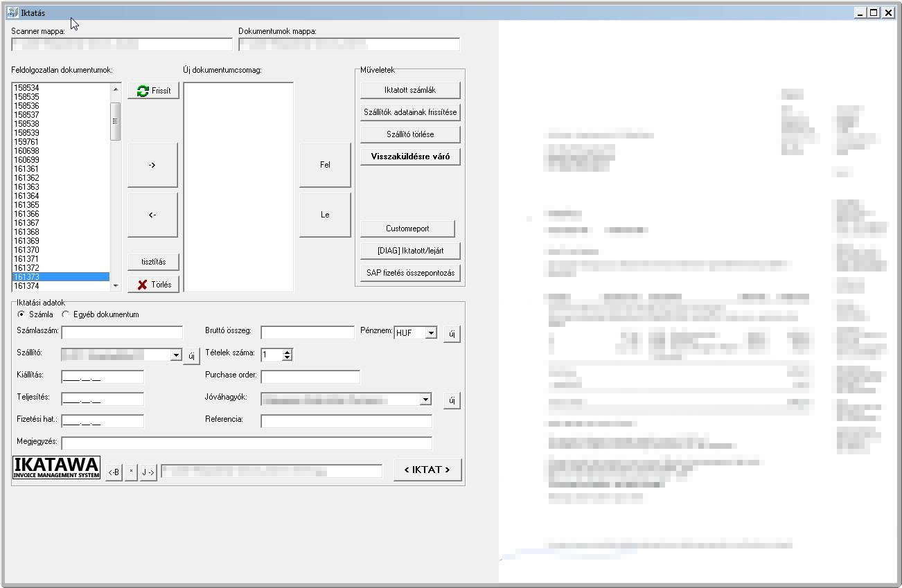This screenshot has width=902, height=588.
Task: Click the Frissít refresh button
Action: pos(153,91)
